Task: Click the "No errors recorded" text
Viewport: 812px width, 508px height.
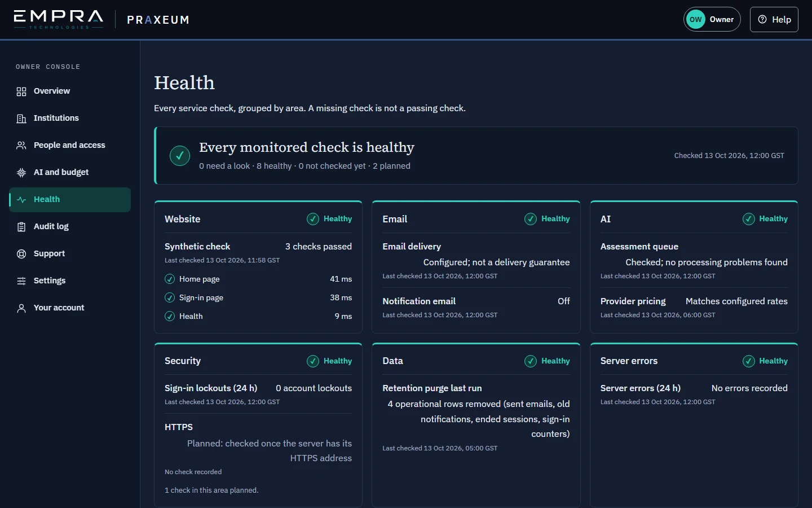Action: point(749,388)
